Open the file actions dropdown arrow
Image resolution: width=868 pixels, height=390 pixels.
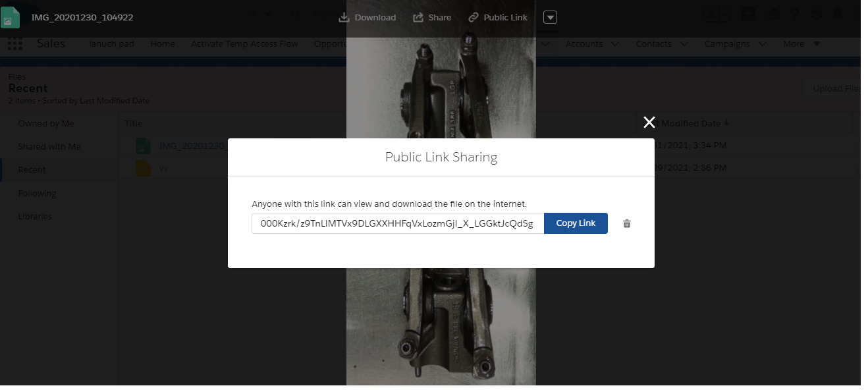point(551,17)
